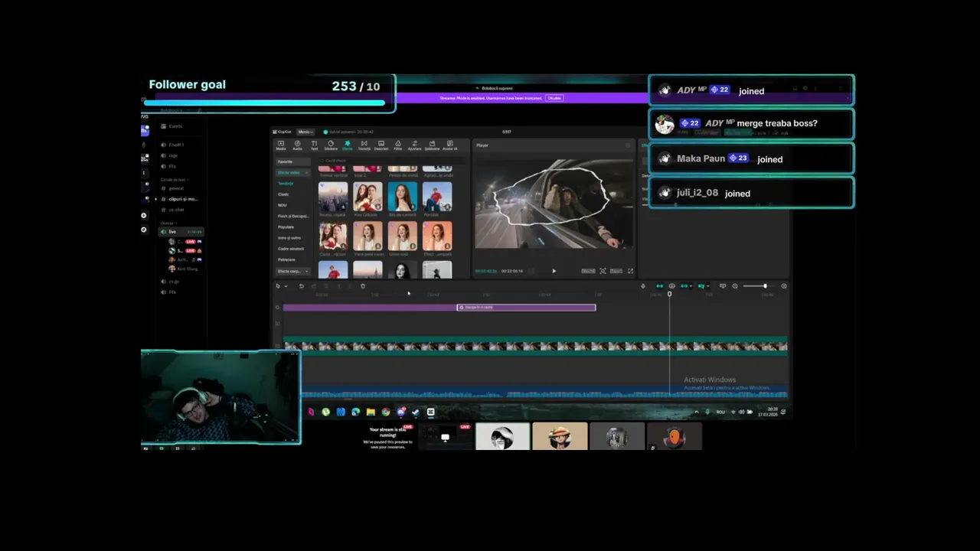980x551 pixels.
Task: Open the selection tool dropdown arrow in timeline
Action: coord(286,286)
